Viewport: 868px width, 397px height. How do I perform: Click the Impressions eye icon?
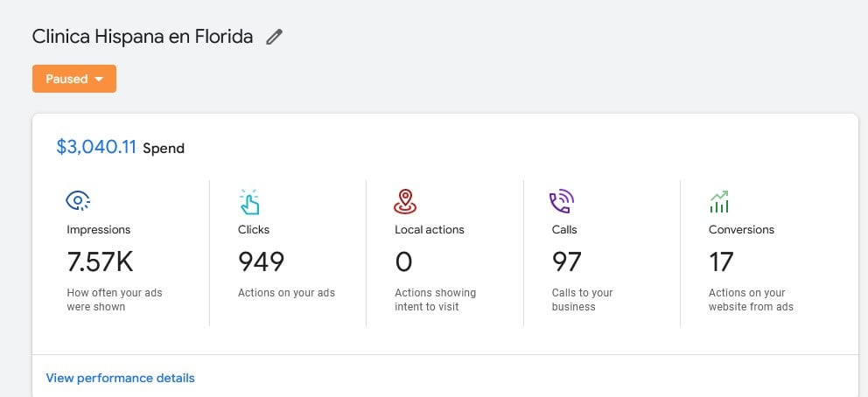[79, 202]
